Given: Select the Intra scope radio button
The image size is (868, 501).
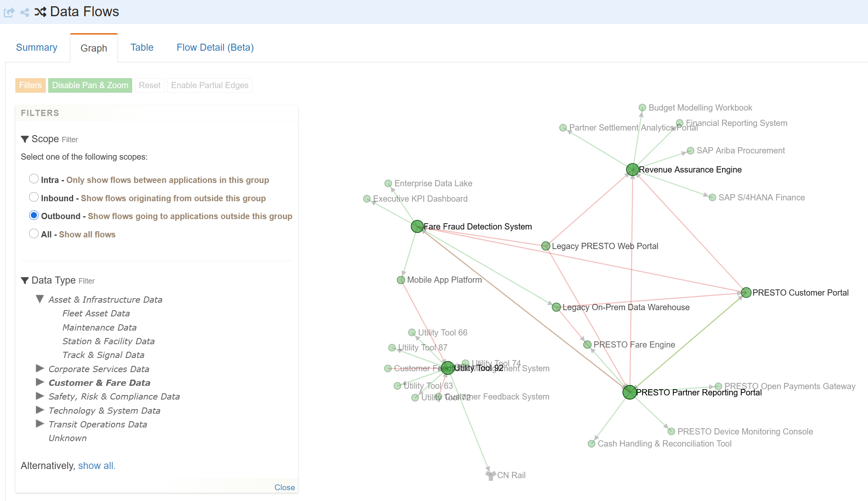Looking at the screenshot, I should point(34,179).
